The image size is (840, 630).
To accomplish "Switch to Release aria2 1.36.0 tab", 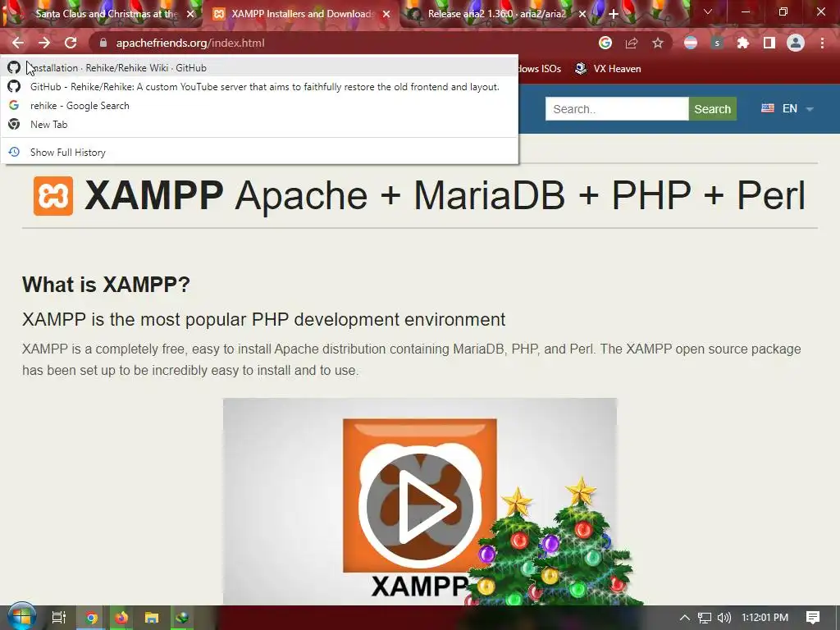I will click(x=496, y=14).
